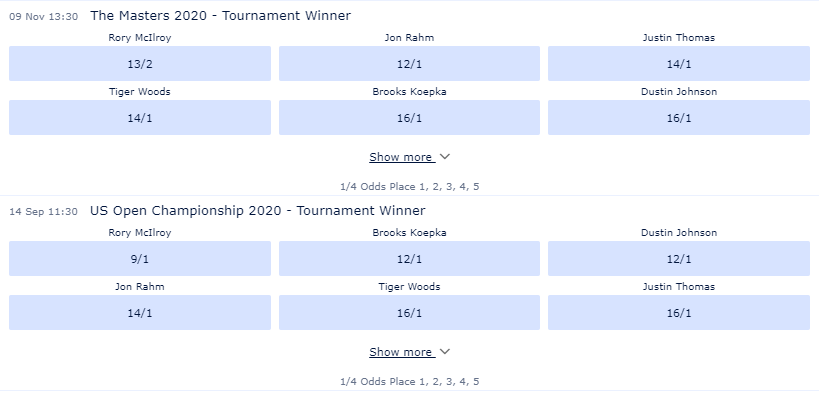Open US Open Championship 2020 Tournament Winner title
This screenshot has height=393, width=819.
258,211
